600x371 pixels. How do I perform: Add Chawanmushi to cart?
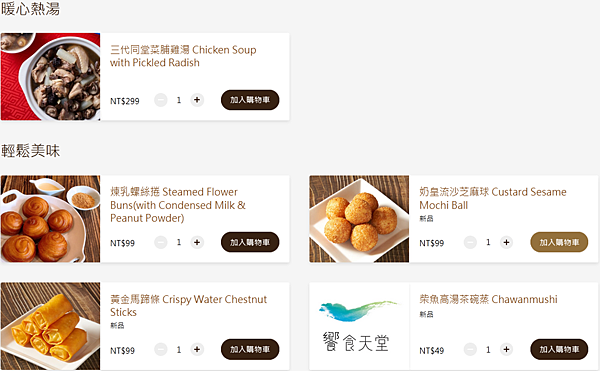559,349
